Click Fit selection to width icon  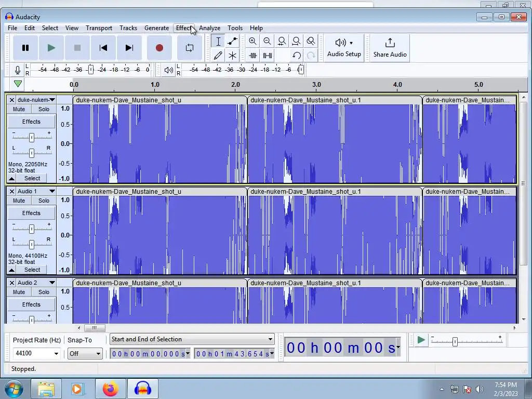click(282, 42)
